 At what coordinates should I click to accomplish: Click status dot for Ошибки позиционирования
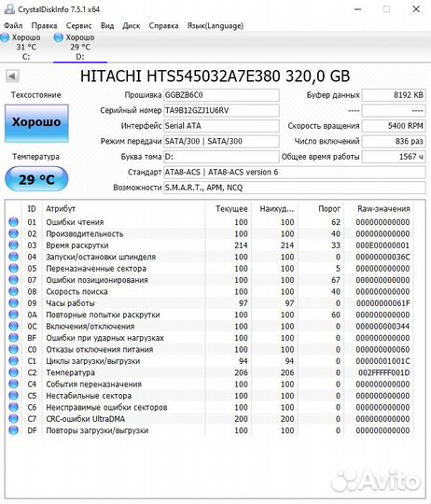pyautogui.click(x=13, y=280)
